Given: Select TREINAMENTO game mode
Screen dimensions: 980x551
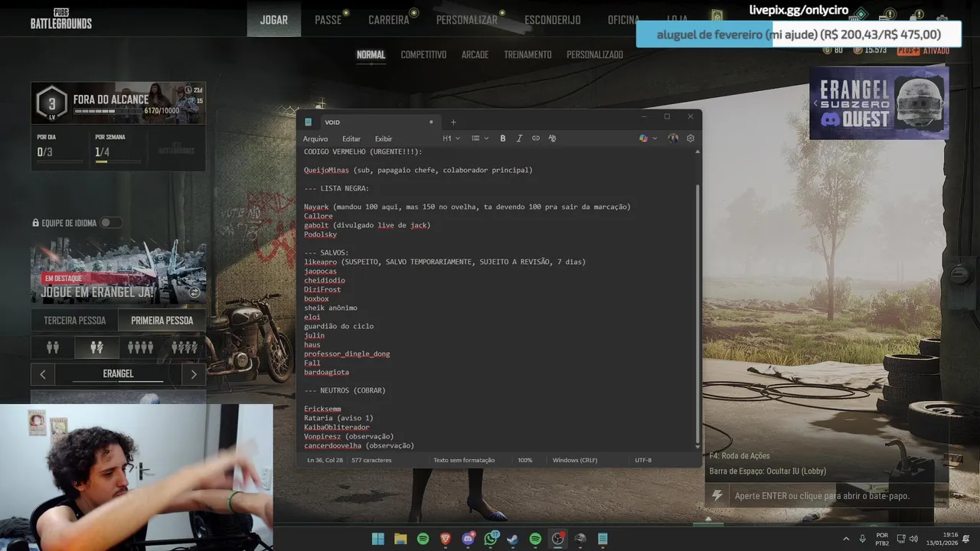Looking at the screenshot, I should point(528,55).
